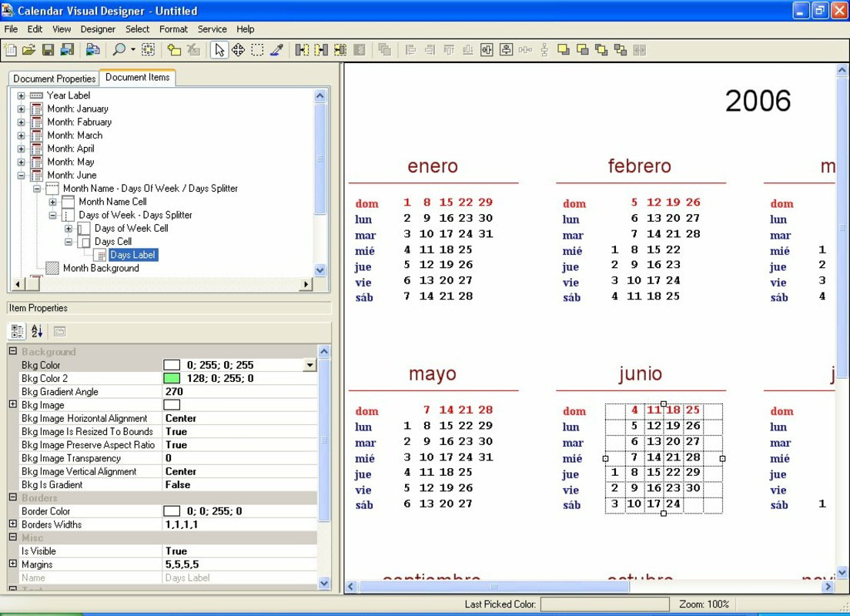Image resolution: width=850 pixels, height=616 pixels.
Task: Collapse the Days Cell tree node
Action: pyautogui.click(x=69, y=242)
